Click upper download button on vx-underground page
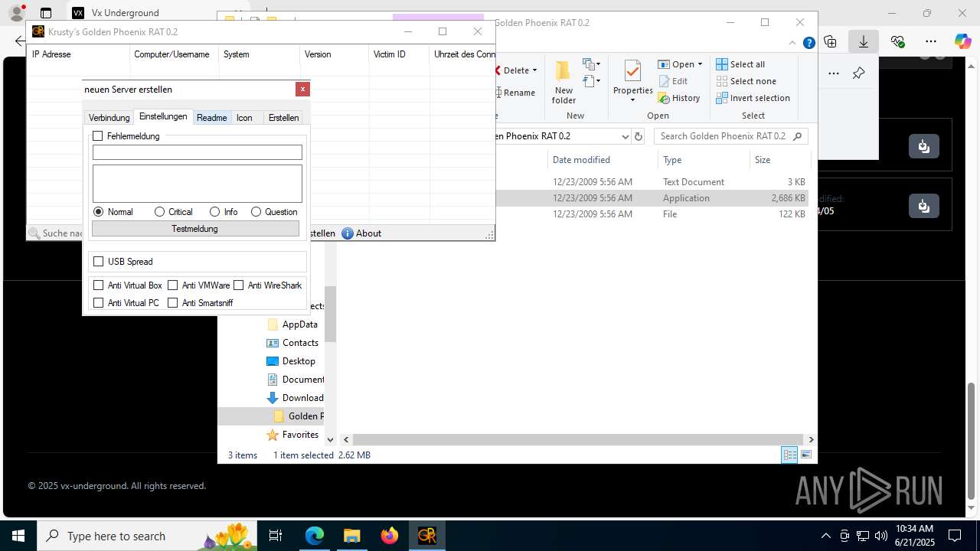The image size is (980, 551). click(x=924, y=146)
